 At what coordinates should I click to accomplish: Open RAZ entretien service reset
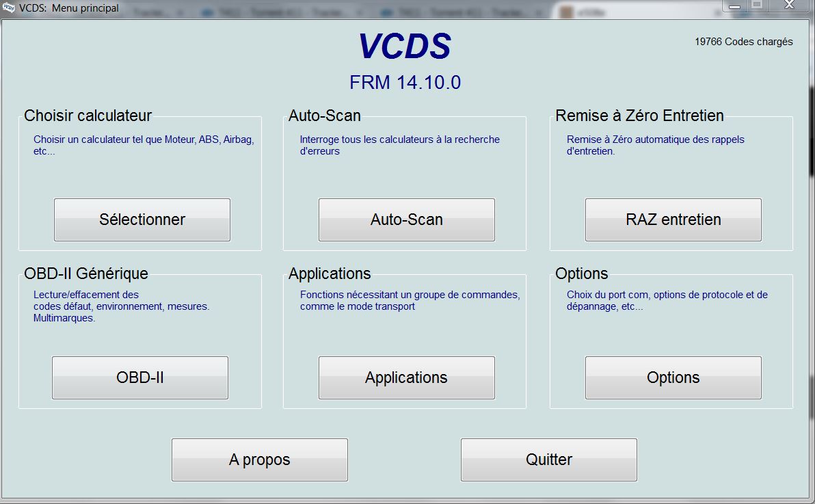click(x=673, y=220)
